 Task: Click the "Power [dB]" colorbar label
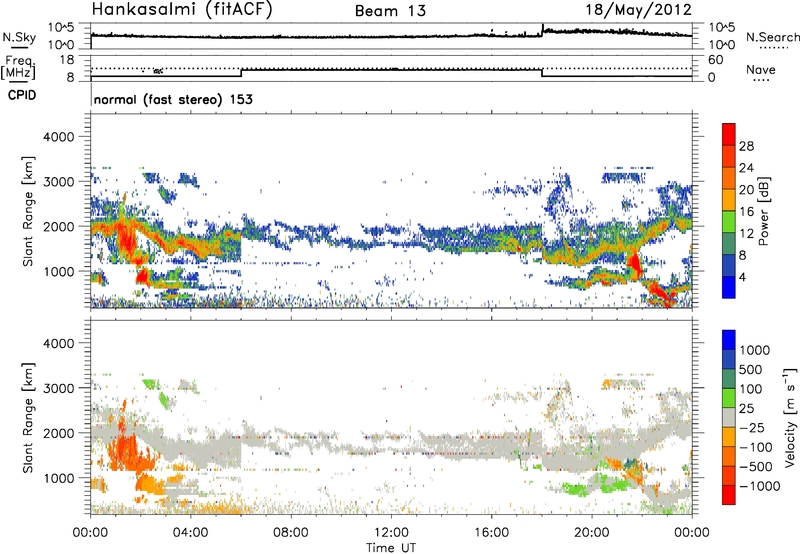764,211
